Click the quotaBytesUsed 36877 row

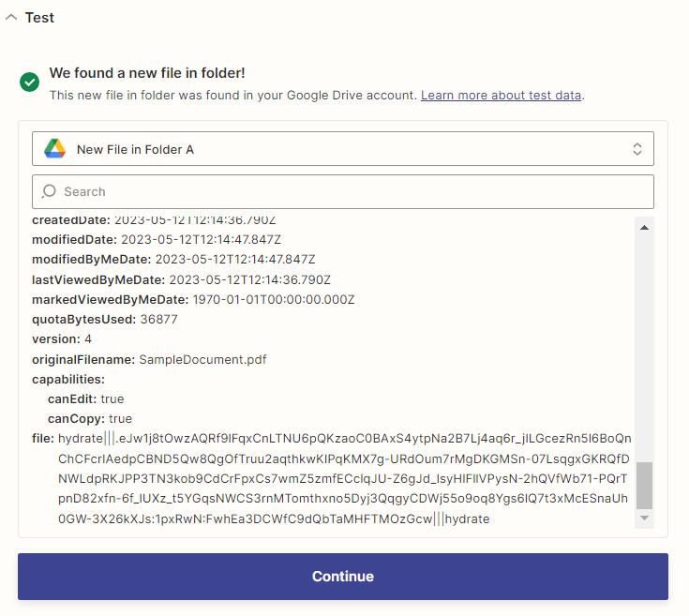coord(105,320)
